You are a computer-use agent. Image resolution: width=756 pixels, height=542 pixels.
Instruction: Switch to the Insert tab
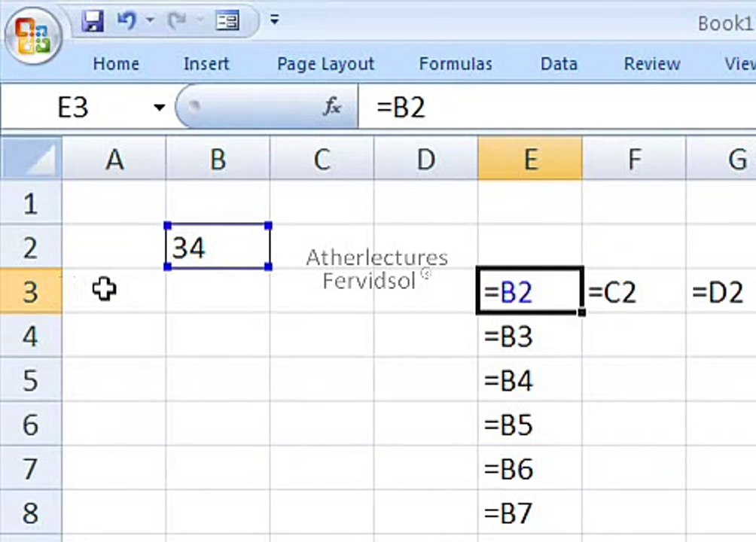click(x=206, y=64)
